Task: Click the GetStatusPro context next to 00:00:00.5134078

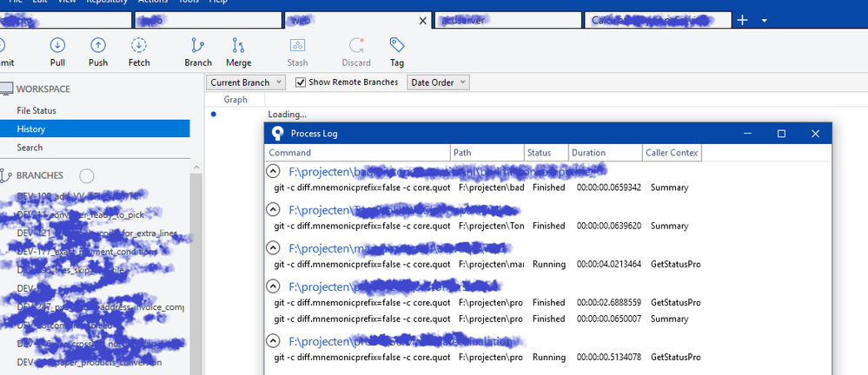Action: point(675,358)
